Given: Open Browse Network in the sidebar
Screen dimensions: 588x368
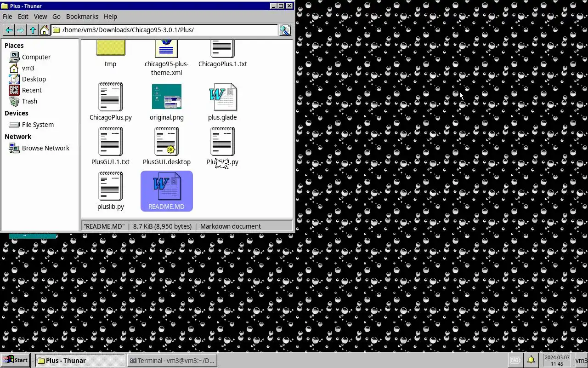Looking at the screenshot, I should (45, 148).
